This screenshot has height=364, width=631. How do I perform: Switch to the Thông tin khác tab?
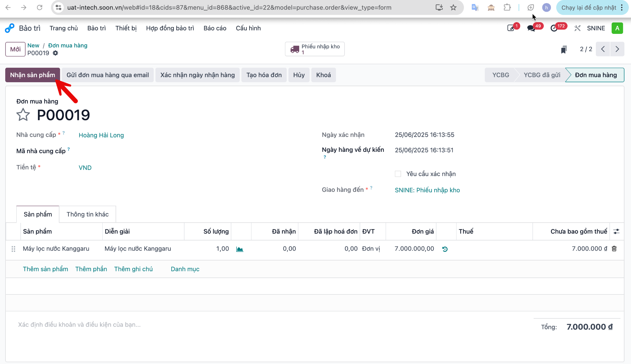pos(88,214)
